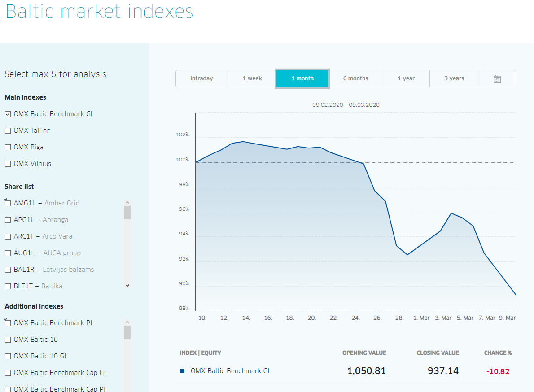
Task: Check the OMX Baltic 10 checkbox
Action: [x=8, y=340]
